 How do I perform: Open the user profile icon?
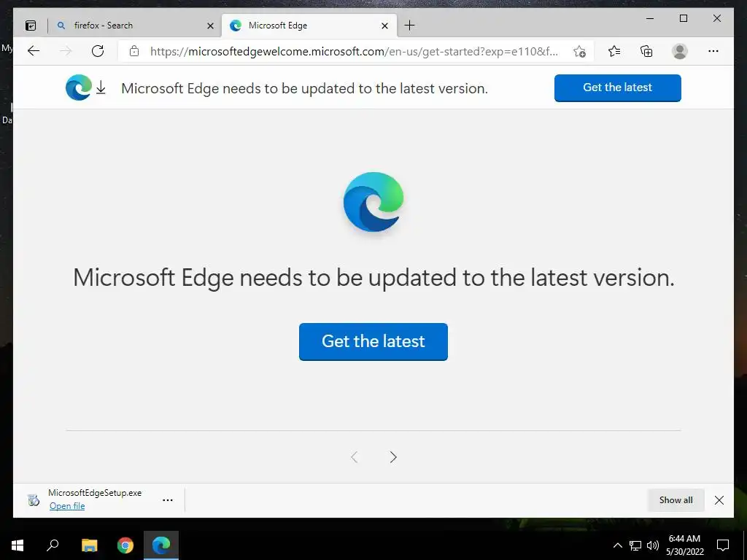pos(680,51)
